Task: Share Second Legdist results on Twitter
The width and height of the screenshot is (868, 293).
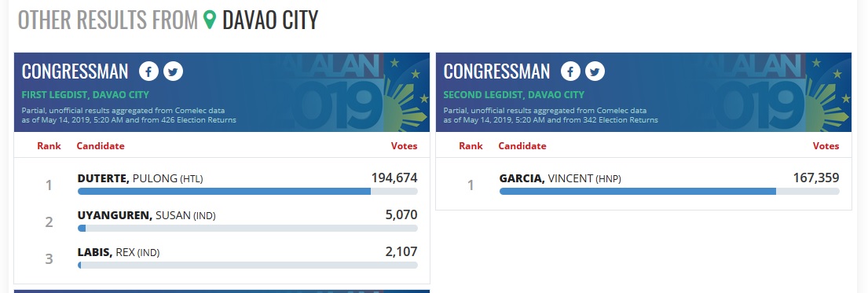Action: coord(595,71)
